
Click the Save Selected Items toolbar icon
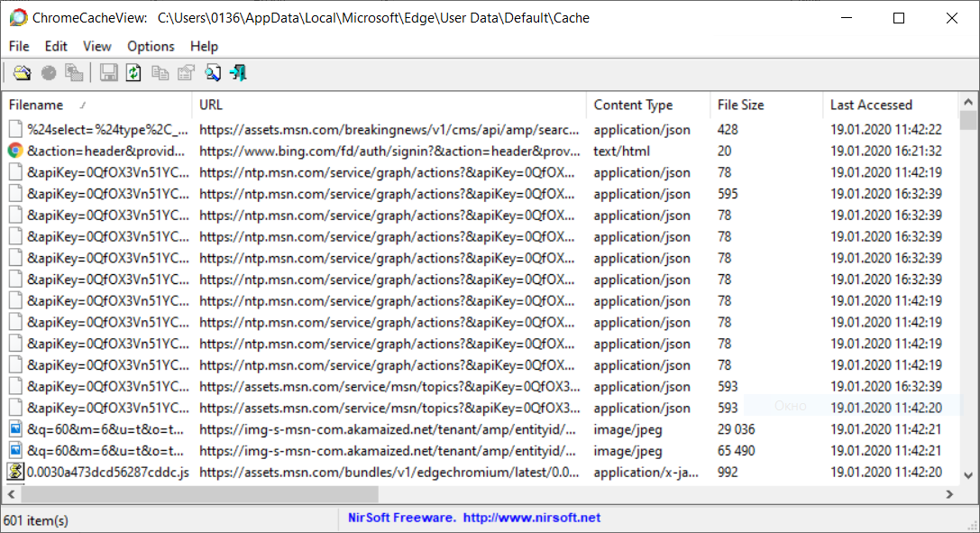(109, 72)
